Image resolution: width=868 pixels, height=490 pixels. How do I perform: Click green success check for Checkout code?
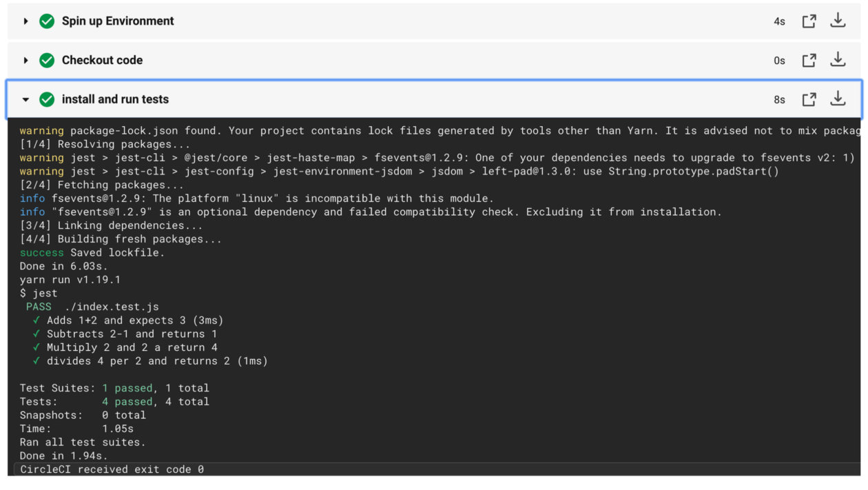pos(47,61)
